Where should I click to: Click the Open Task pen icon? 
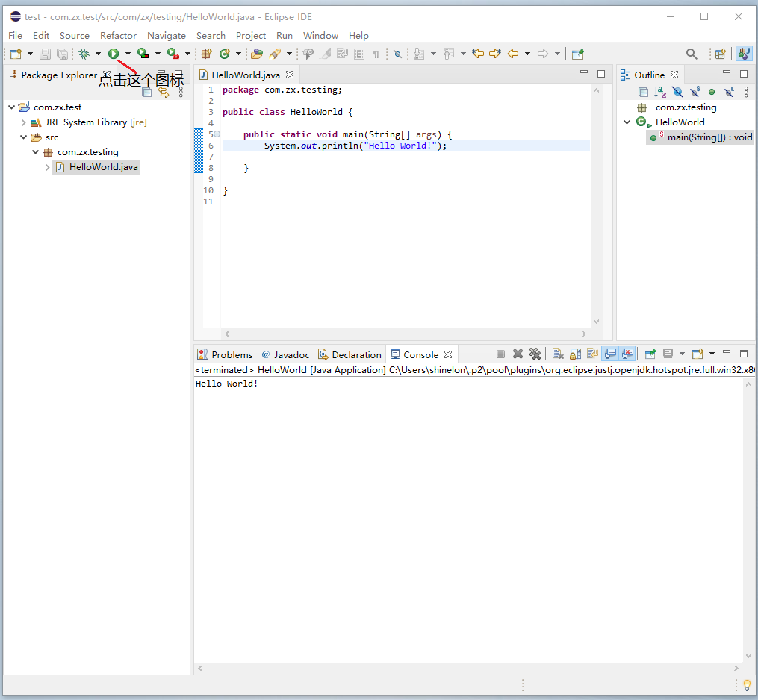275,54
